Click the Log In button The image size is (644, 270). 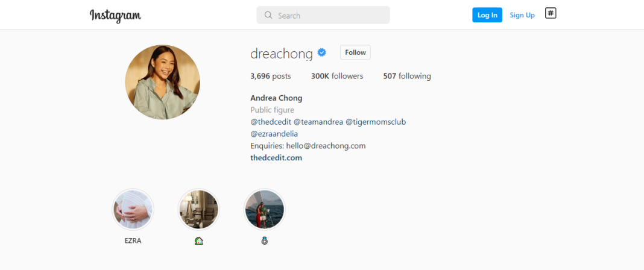(487, 15)
